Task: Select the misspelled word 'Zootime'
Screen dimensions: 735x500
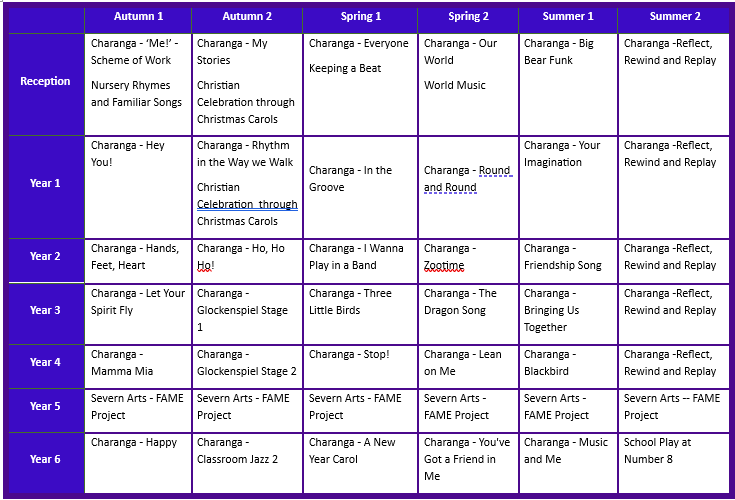Action: pos(444,266)
